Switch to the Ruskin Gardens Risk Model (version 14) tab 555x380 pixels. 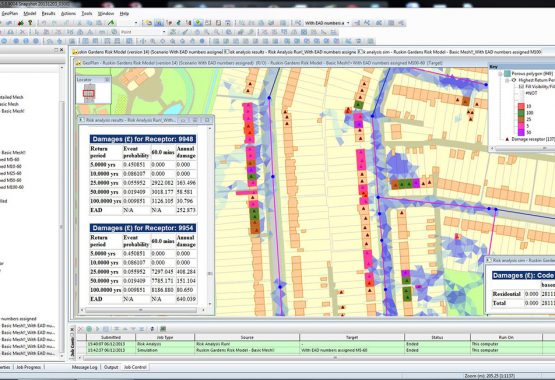[148, 52]
